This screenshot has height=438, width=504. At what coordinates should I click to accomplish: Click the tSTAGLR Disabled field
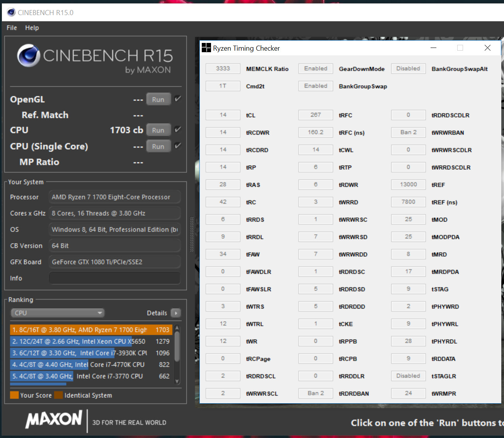point(409,376)
